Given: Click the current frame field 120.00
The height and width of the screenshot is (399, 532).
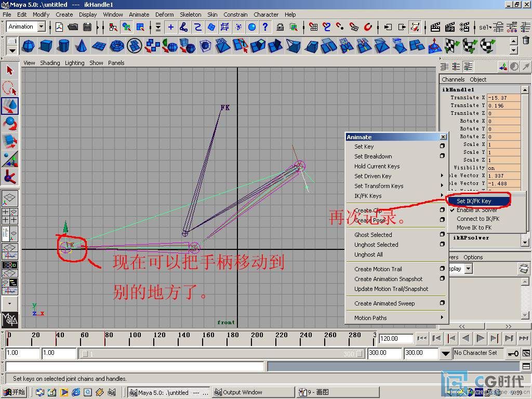Looking at the screenshot, I should [x=396, y=339].
